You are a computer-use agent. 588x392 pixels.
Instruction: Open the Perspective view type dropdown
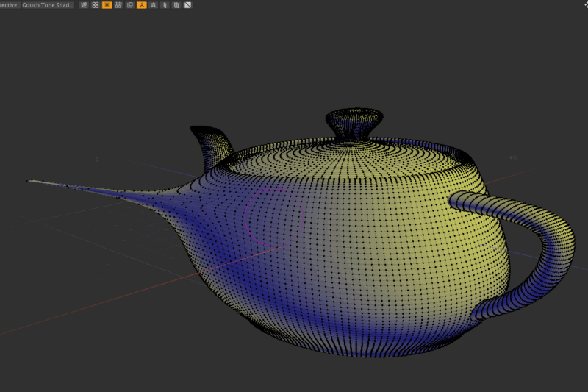click(10, 4)
